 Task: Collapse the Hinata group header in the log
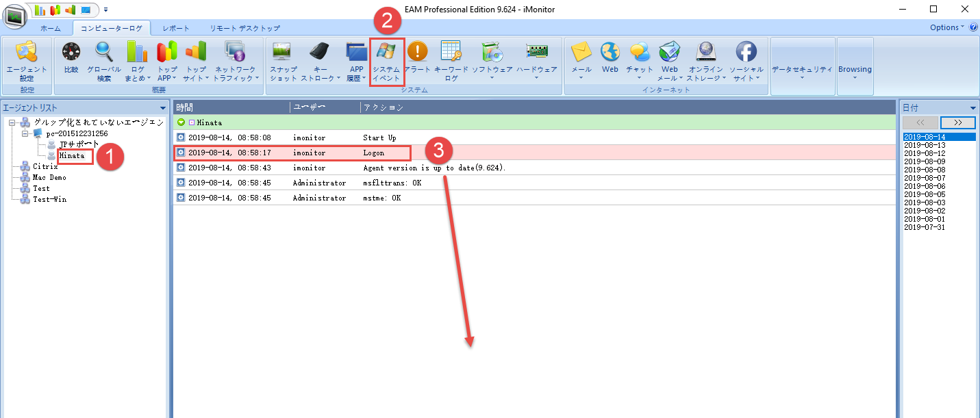[x=181, y=122]
